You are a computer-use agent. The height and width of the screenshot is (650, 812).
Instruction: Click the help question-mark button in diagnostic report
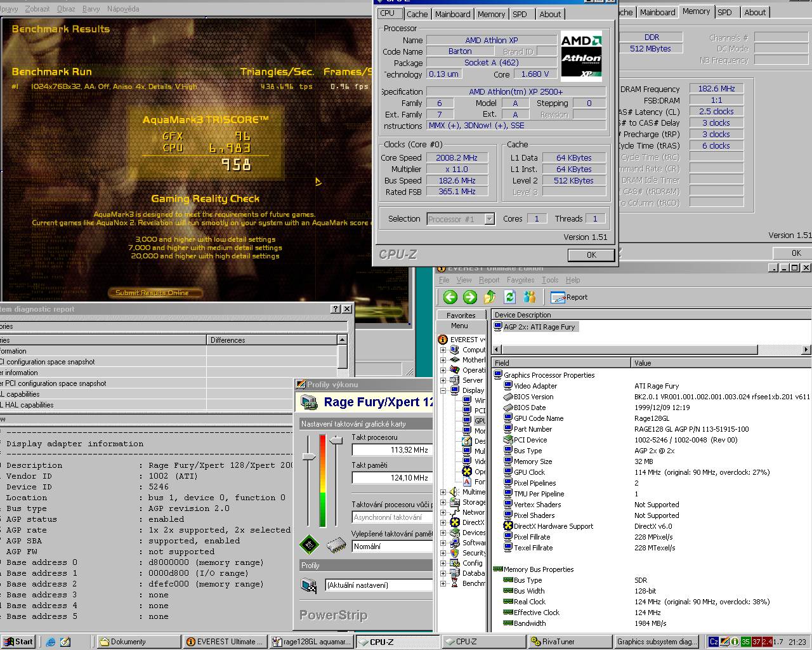pos(336,309)
